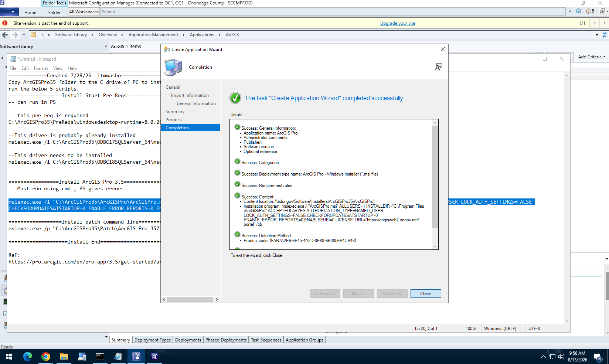
Task: Open Notepad's View menu
Action: tap(58, 68)
